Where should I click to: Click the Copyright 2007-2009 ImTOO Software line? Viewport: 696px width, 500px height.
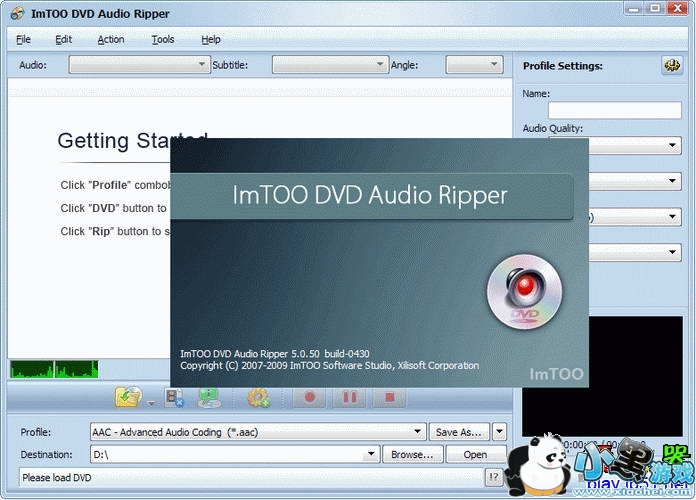coord(329,365)
